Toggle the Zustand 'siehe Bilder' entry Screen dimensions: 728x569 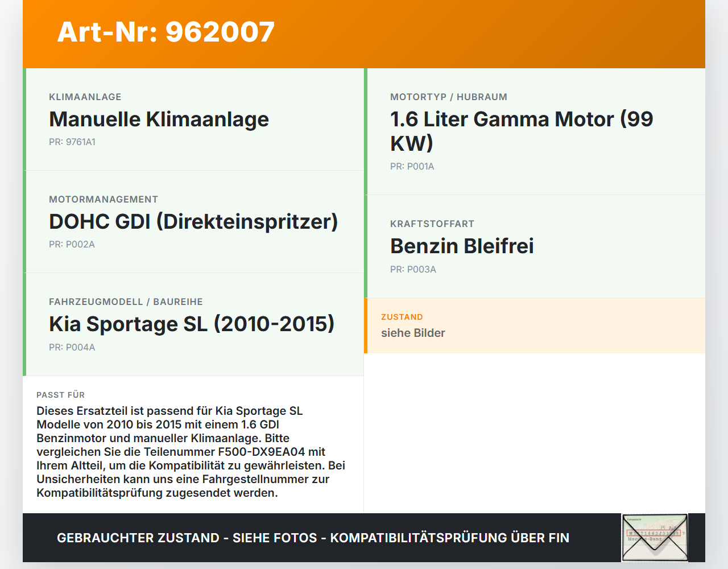[x=413, y=333]
